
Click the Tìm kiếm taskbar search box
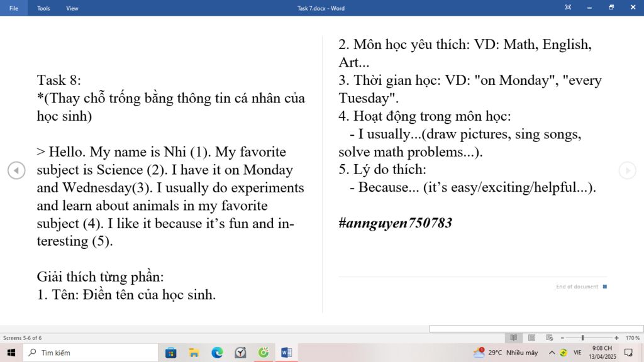[x=91, y=353]
